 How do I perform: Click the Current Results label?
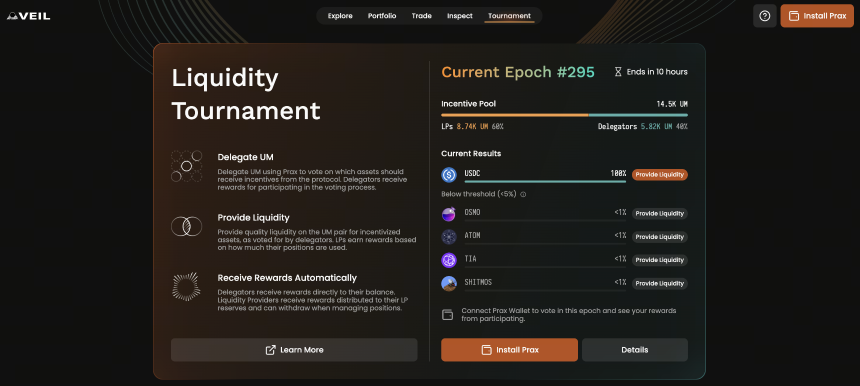[471, 154]
